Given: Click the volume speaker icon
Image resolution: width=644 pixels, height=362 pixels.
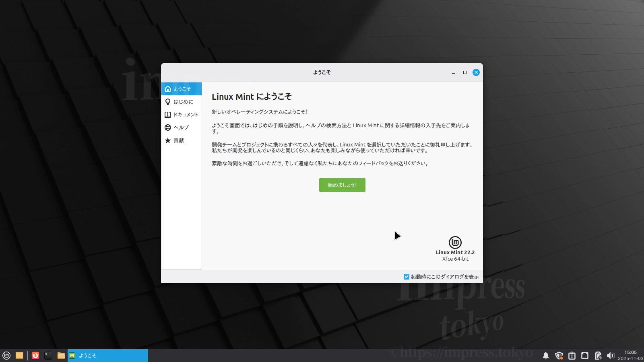Looking at the screenshot, I should point(611,356).
